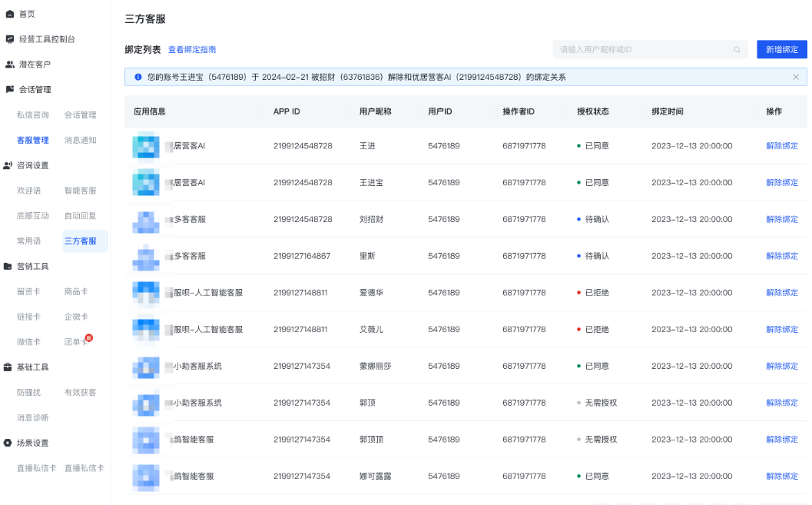Open the 营销工具 folder icon
This screenshot has height=505, width=812.
8,266
